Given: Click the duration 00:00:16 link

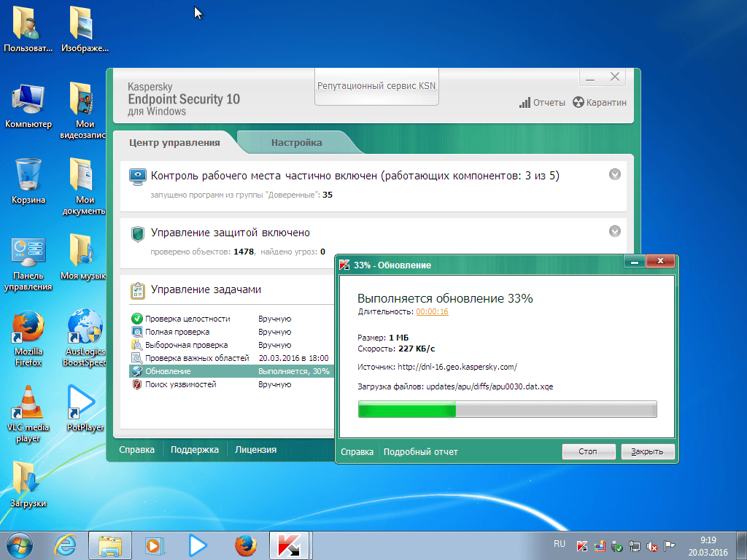Looking at the screenshot, I should coord(432,311).
